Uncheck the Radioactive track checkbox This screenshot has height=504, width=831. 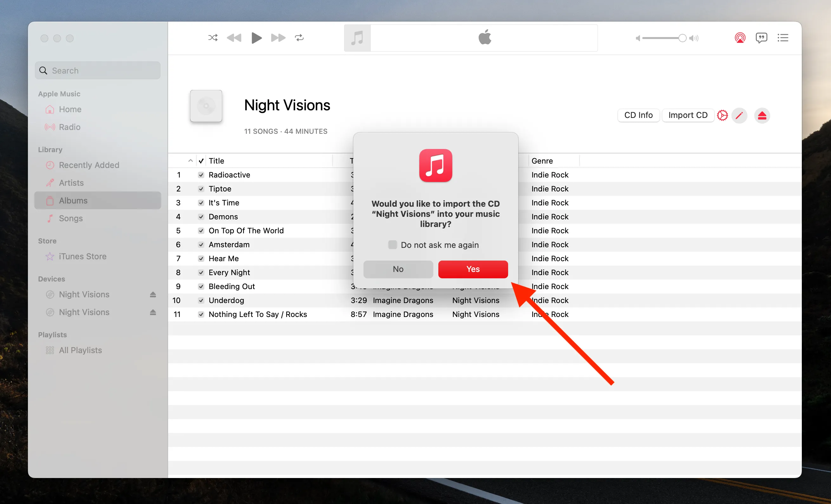point(201,175)
